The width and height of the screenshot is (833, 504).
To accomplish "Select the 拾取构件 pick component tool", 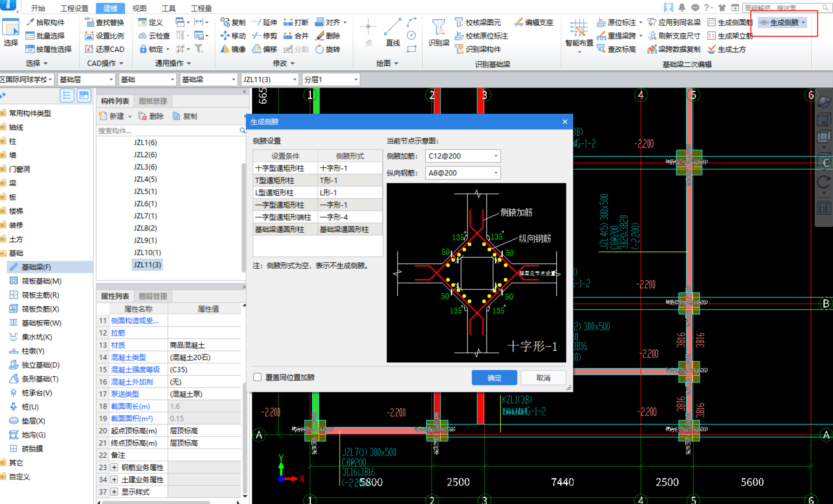I will [45, 23].
